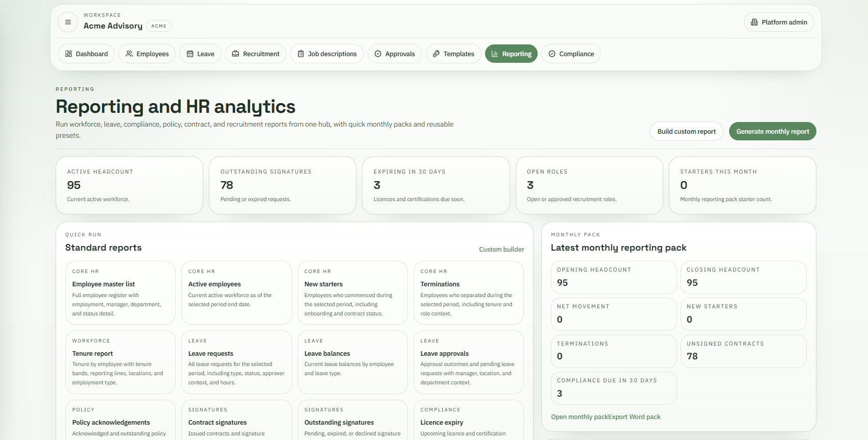
Task: Switch to the Compliance tab
Action: 571,54
